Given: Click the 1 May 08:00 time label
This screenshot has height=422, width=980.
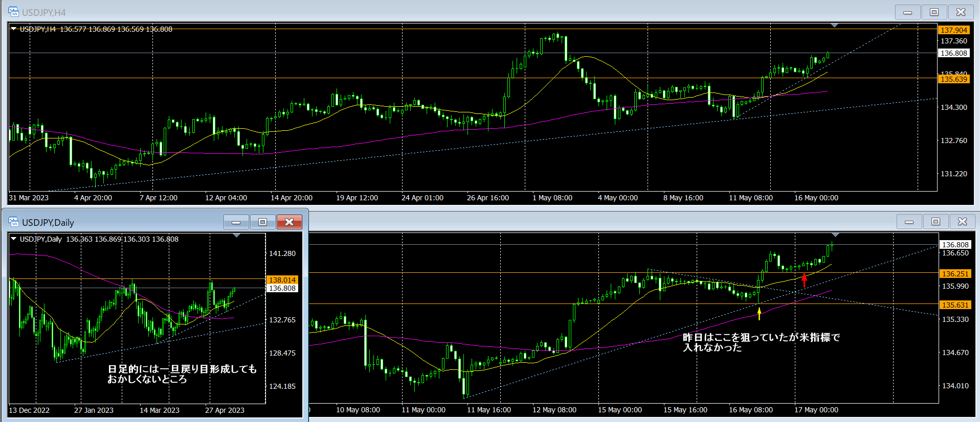Looking at the screenshot, I should [552, 198].
